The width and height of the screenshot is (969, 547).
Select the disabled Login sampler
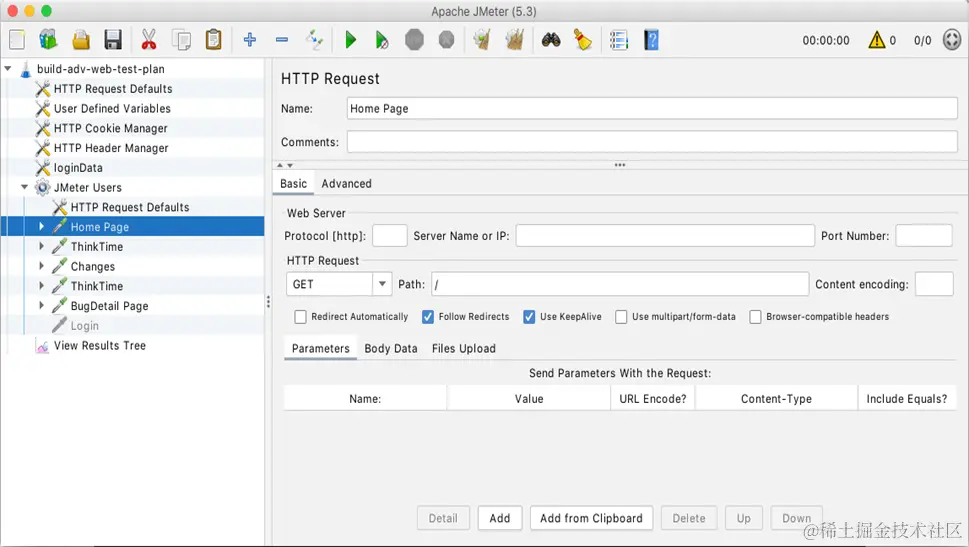point(84,326)
